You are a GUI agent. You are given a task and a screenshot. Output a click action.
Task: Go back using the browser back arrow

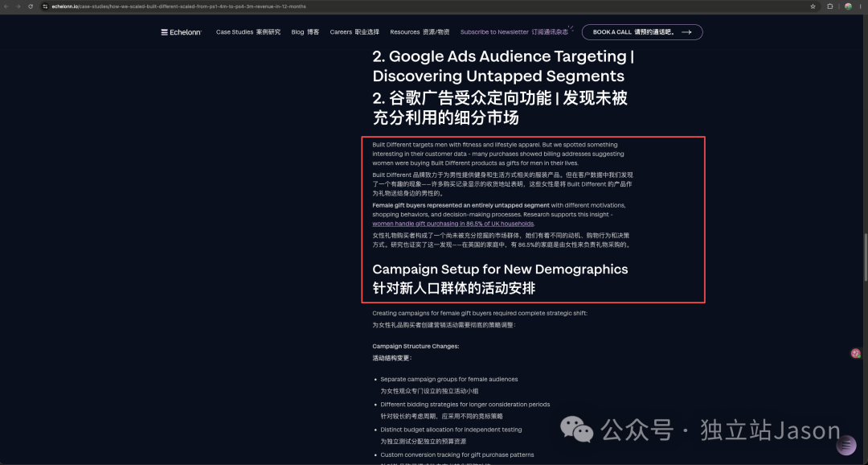pos(6,6)
